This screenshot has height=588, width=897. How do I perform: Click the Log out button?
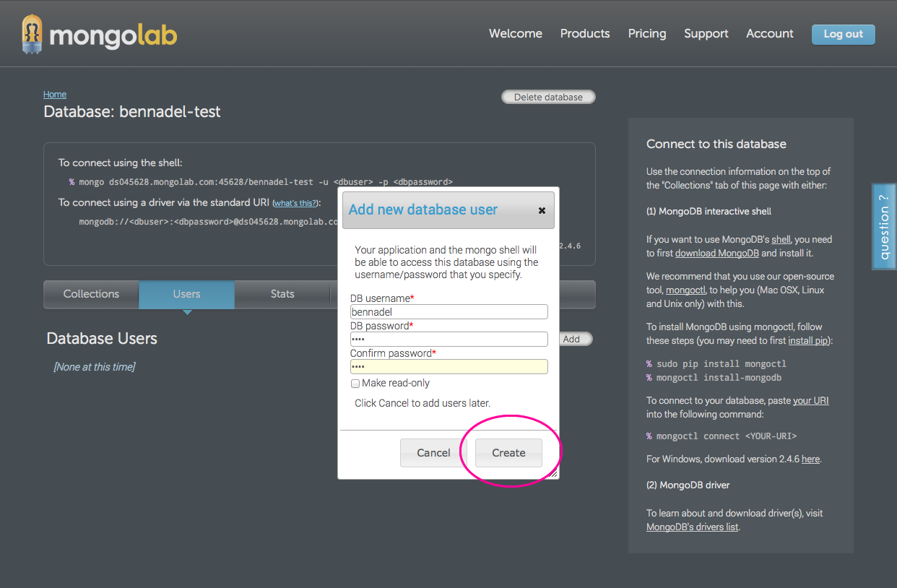(843, 34)
